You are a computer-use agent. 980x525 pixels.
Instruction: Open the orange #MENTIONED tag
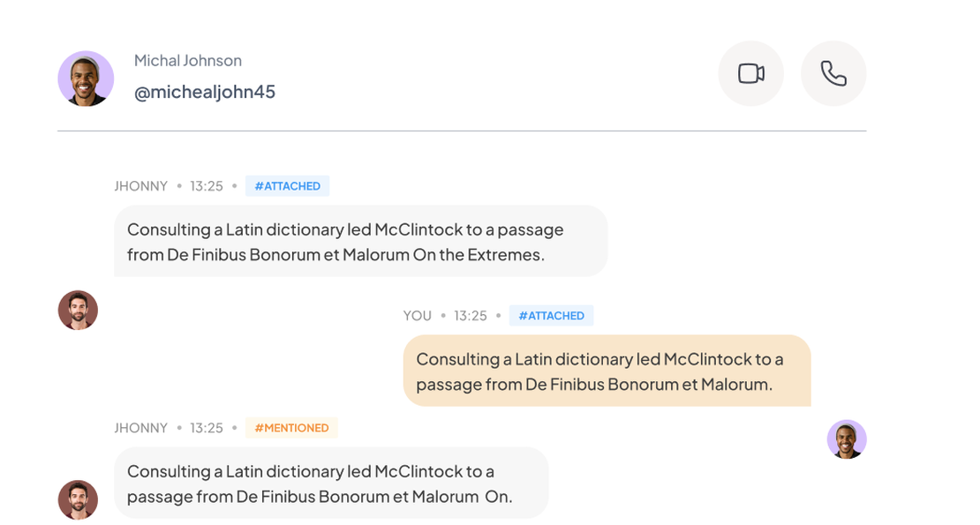[291, 428]
